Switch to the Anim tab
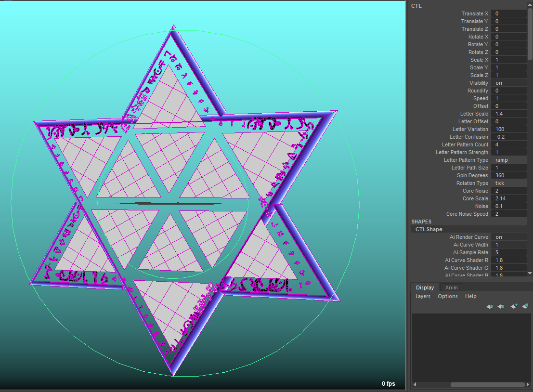 pyautogui.click(x=452, y=287)
